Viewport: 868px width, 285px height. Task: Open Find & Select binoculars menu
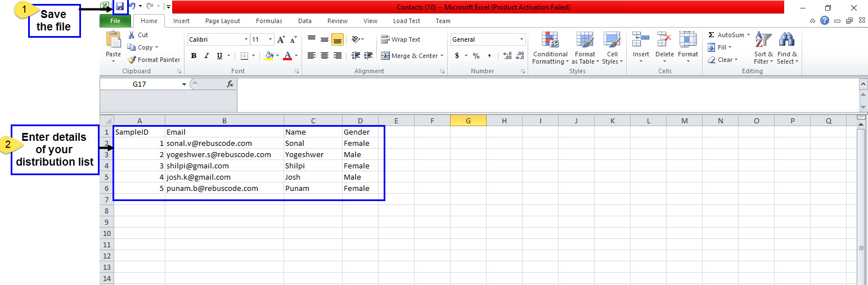(x=787, y=48)
